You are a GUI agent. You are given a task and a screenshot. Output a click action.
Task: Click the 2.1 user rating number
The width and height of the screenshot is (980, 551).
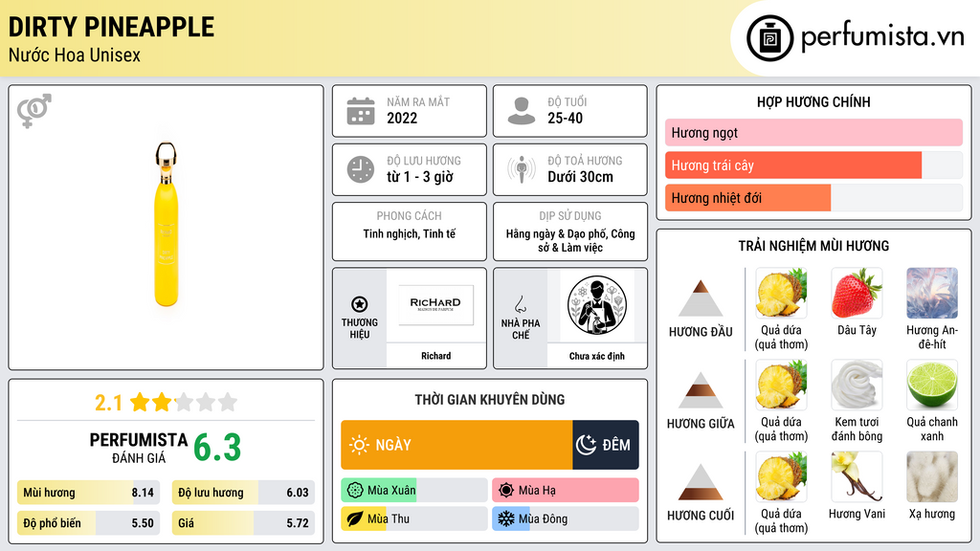108,403
